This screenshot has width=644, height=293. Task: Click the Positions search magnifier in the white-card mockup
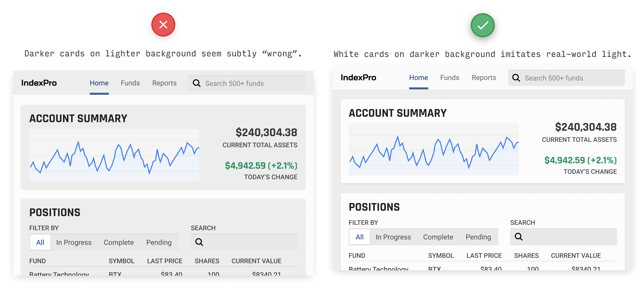[519, 237]
